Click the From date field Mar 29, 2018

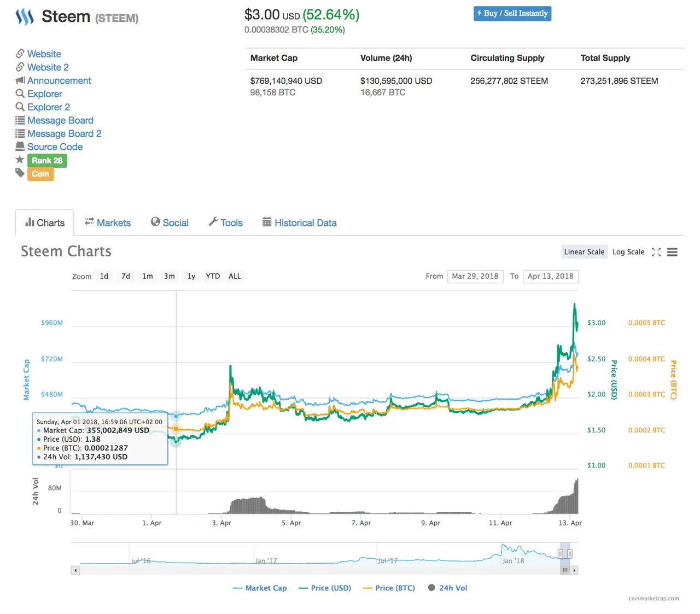point(475,277)
